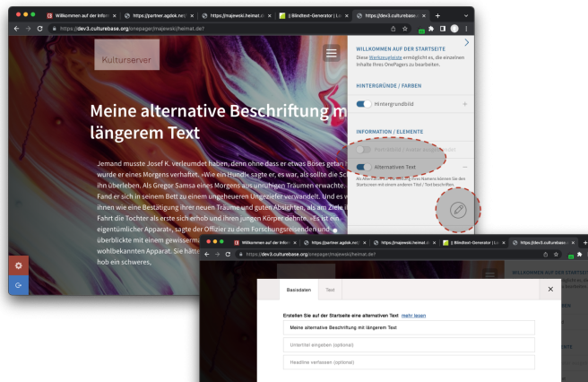Expand Hintergrundbild options with the plus sign
Screen dimensions: 588x382
coord(464,105)
